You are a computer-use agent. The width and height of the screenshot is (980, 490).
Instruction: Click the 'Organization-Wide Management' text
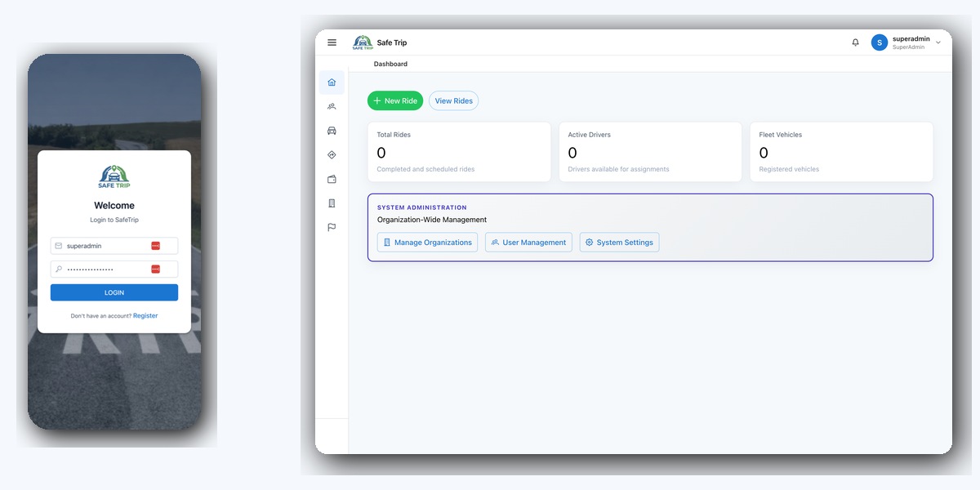click(432, 220)
